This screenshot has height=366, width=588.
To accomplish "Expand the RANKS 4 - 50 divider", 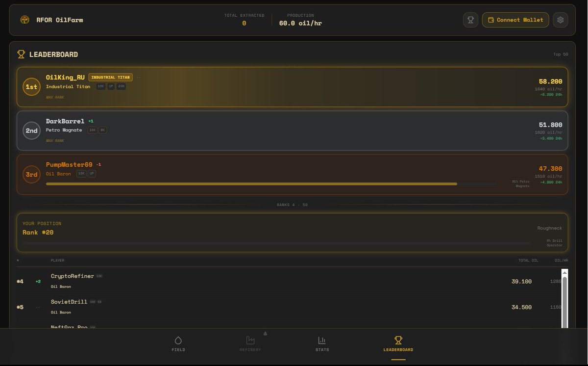I will [x=293, y=205].
